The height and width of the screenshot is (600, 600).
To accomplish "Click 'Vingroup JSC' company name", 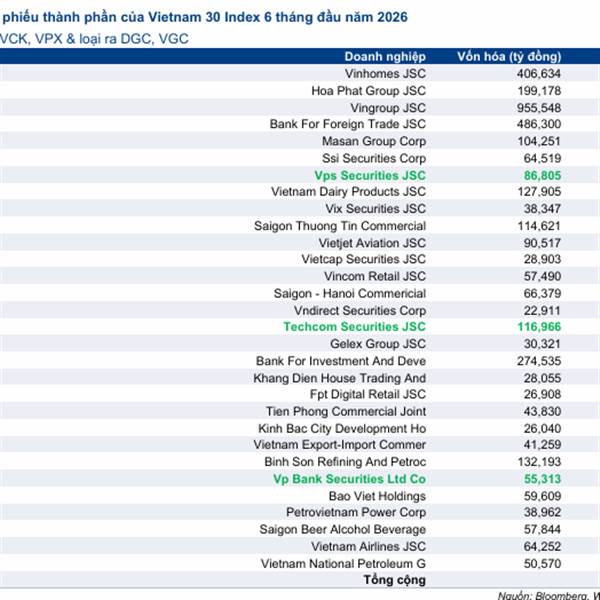I will [388, 108].
